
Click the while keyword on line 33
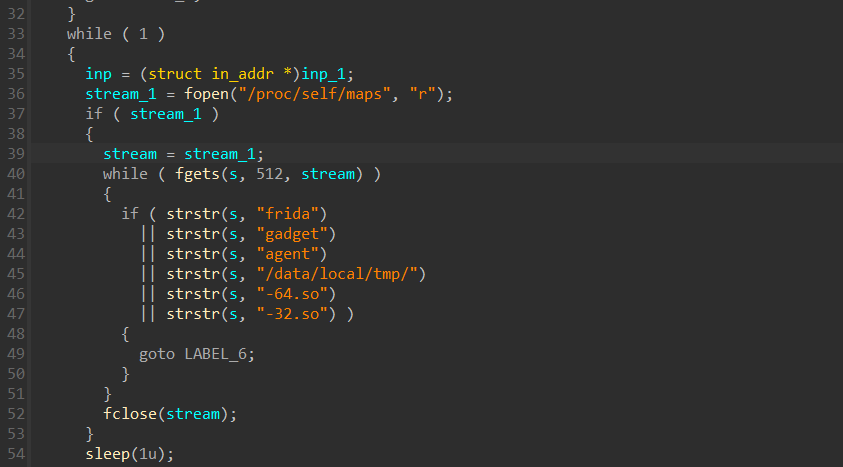89,34
